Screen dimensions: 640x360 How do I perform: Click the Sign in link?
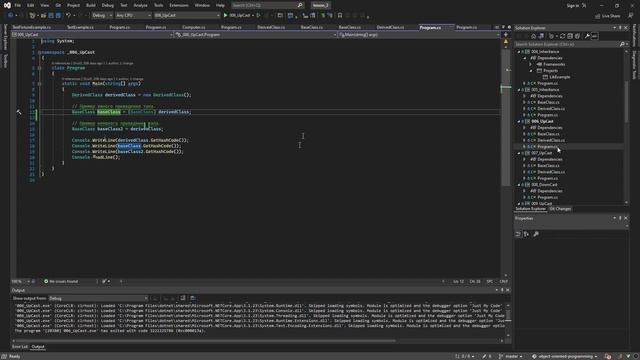click(x=573, y=6)
